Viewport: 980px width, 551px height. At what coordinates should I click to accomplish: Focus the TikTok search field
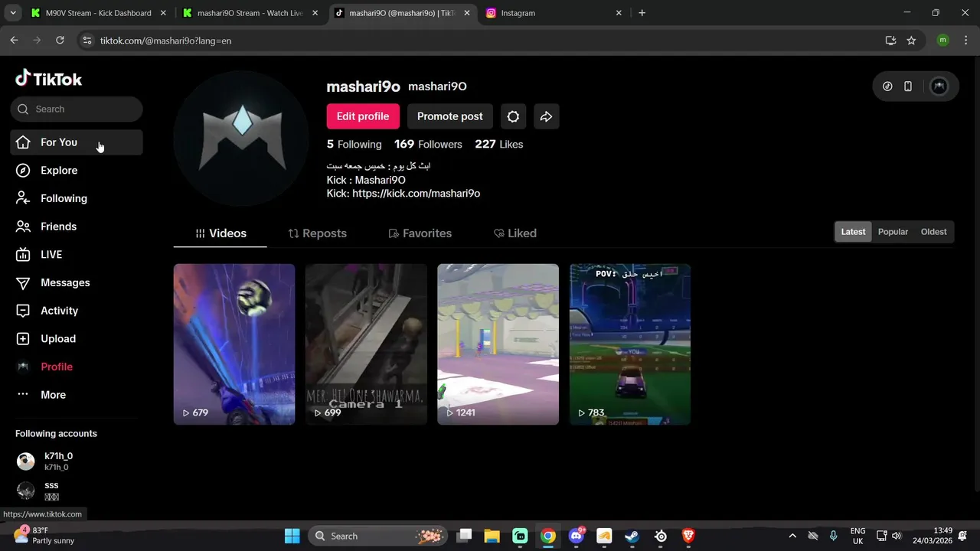[x=77, y=109]
